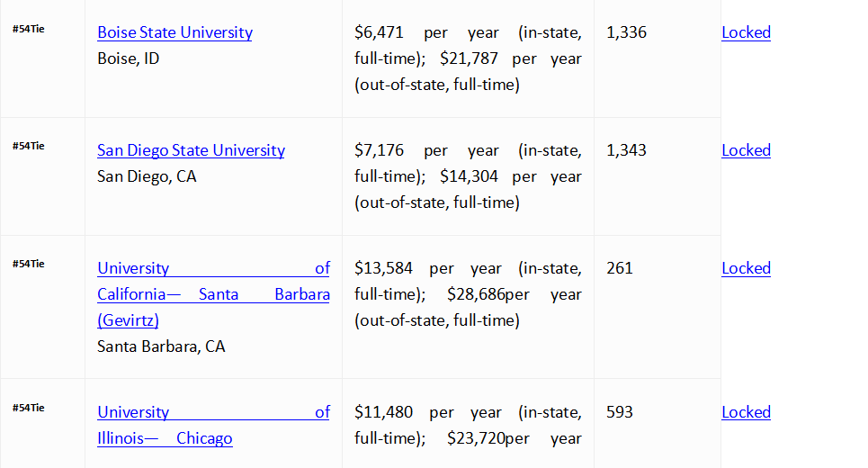Click Locked link in Illinois—Chicago row
Screen dimensions: 868x468
[747, 412]
